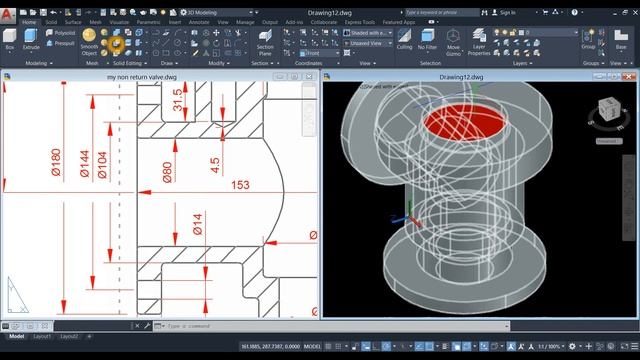640x360 pixels.
Task: Open the 3D Modeling workspace dropdown
Action: tap(217, 13)
